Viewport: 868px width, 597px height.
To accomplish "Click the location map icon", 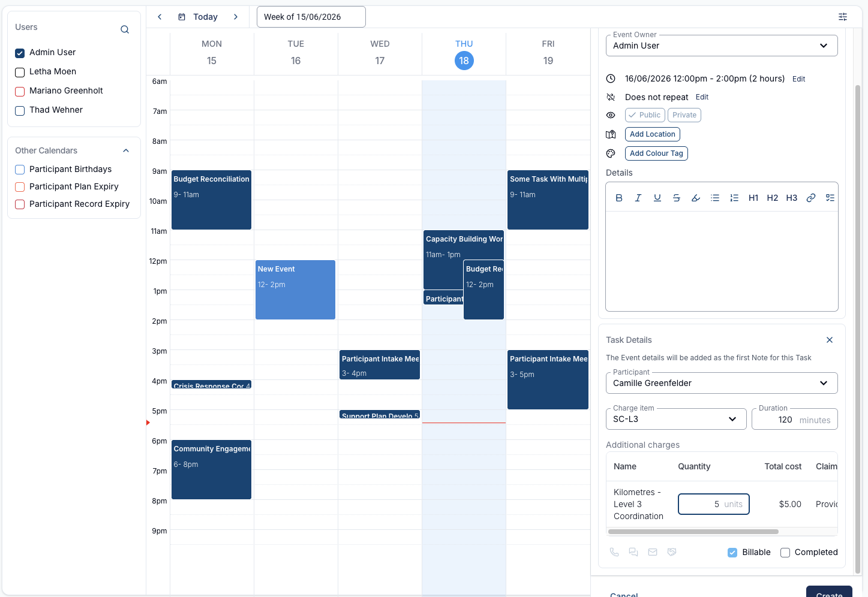I will pos(611,134).
